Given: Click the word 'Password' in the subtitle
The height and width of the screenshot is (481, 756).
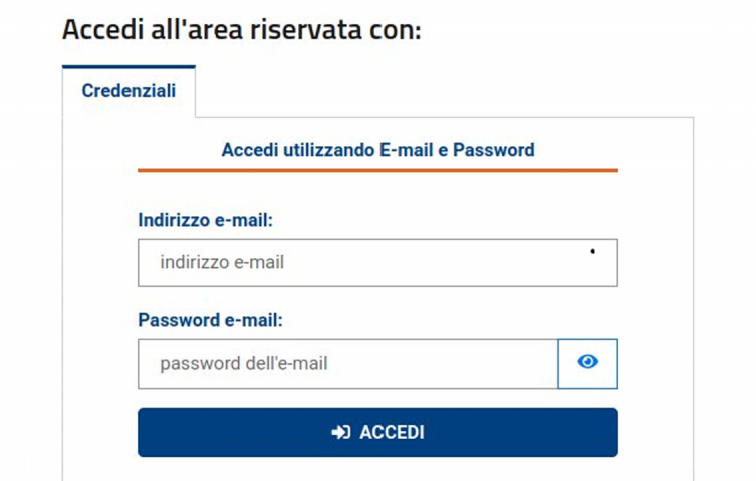Looking at the screenshot, I should point(494,150).
